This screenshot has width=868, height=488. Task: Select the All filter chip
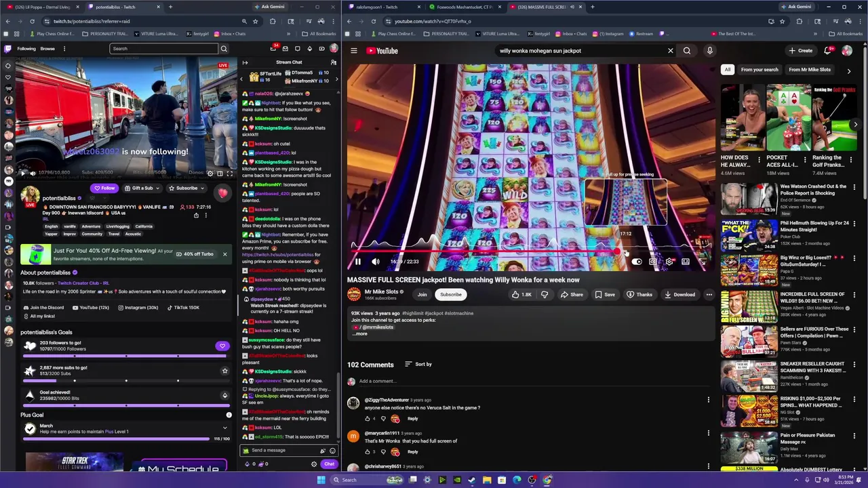(x=728, y=70)
